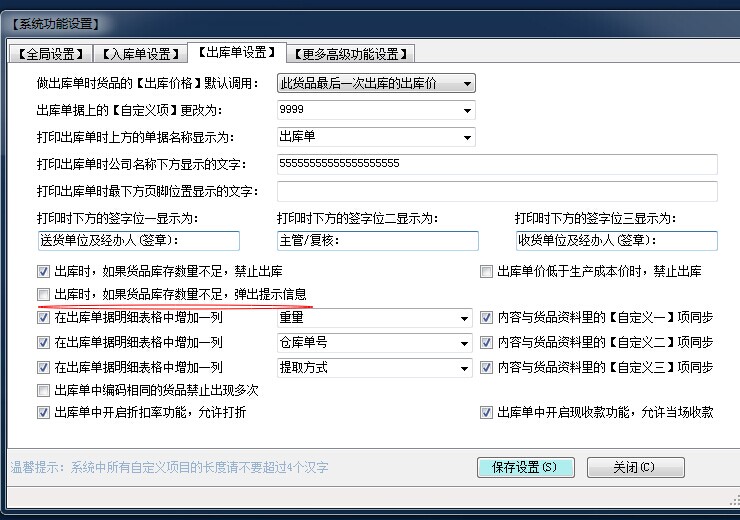Open the 出库价格 default dropdown
The image size is (740, 520).
click(467, 84)
